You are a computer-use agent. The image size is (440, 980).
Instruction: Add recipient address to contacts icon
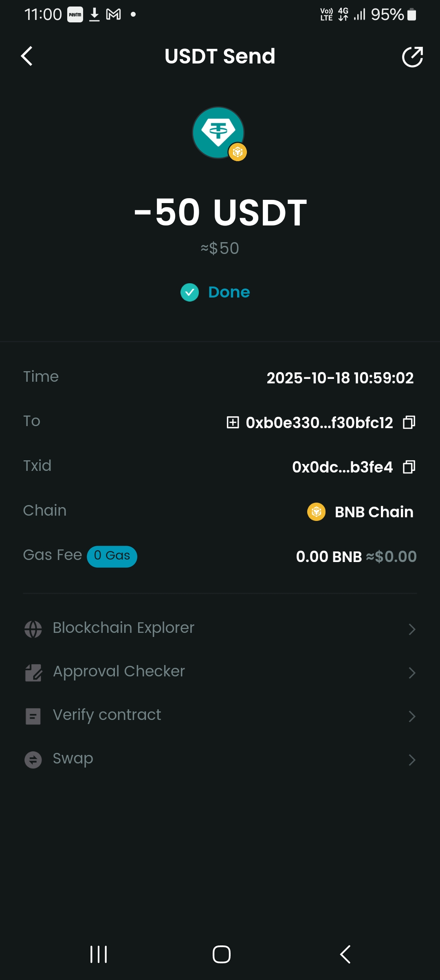(233, 422)
